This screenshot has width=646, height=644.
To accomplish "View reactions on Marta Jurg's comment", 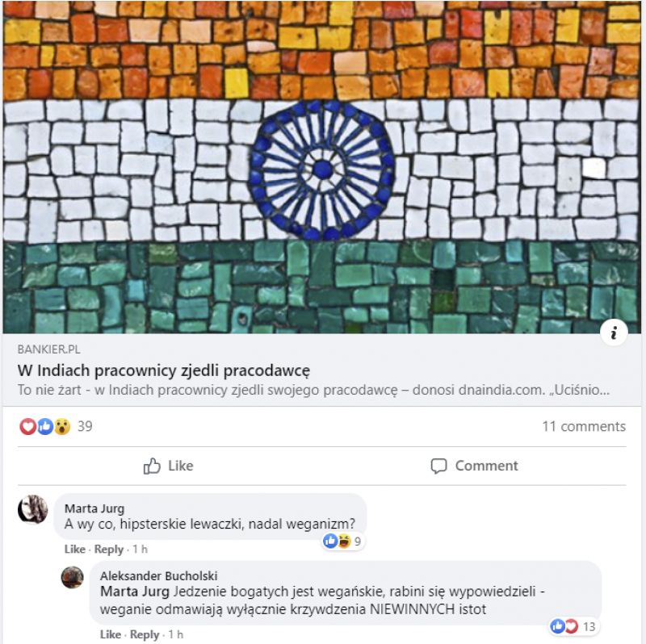I will coord(342,541).
